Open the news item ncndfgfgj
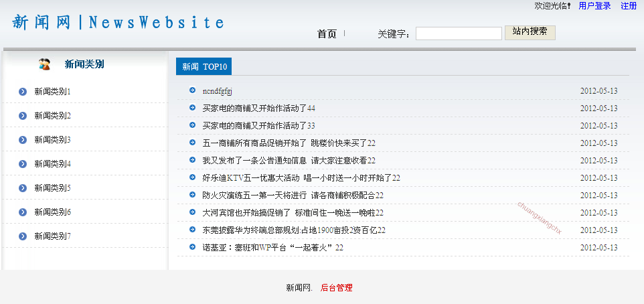This screenshot has height=304, width=644. (x=218, y=91)
